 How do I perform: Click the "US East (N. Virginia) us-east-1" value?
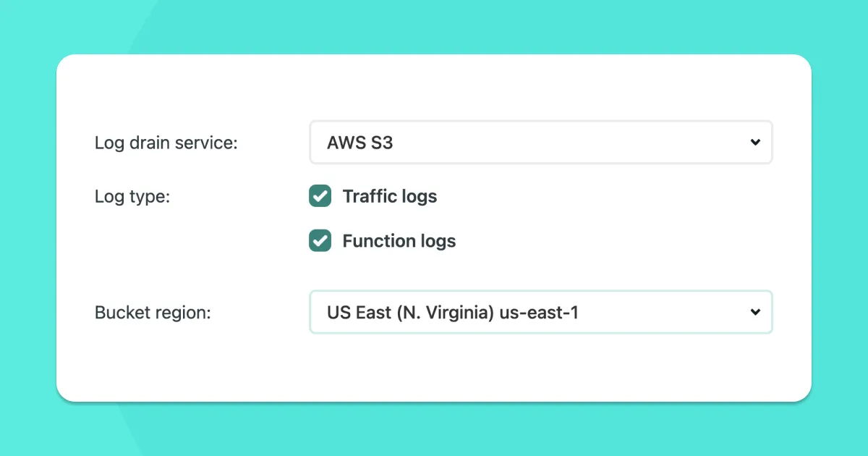coord(452,313)
